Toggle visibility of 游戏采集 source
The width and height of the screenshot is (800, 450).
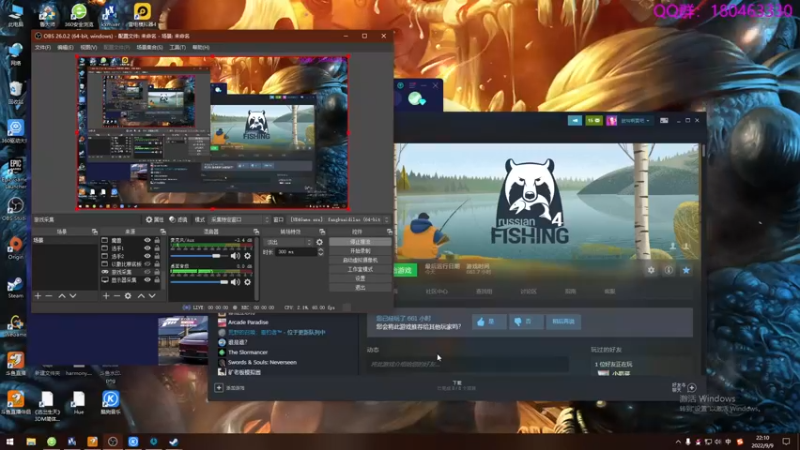point(147,272)
